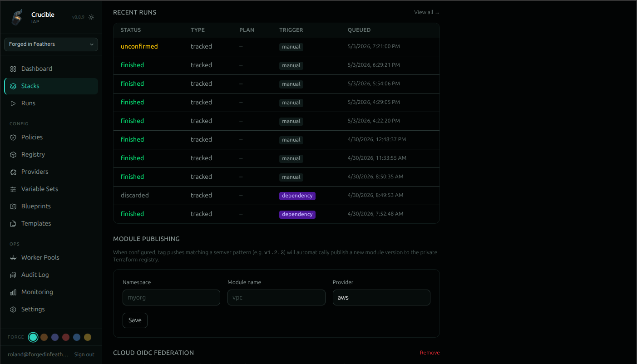
Task: Click the Crucible anvil logo
Action: point(17,17)
